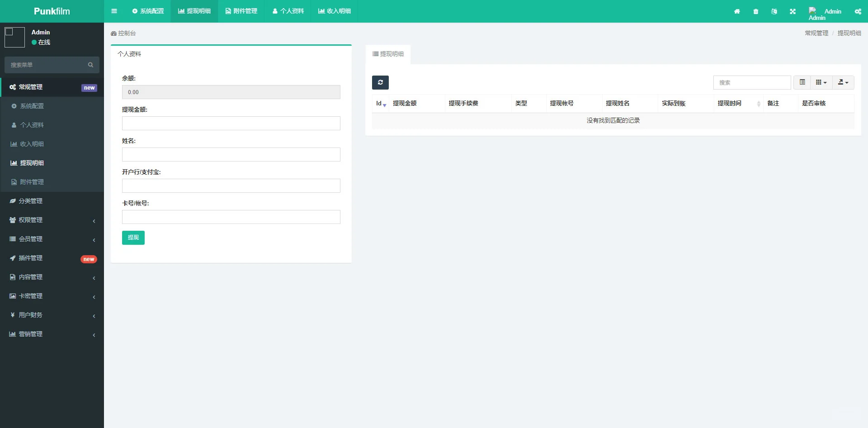Select 提现明细 tab in top bar

194,11
